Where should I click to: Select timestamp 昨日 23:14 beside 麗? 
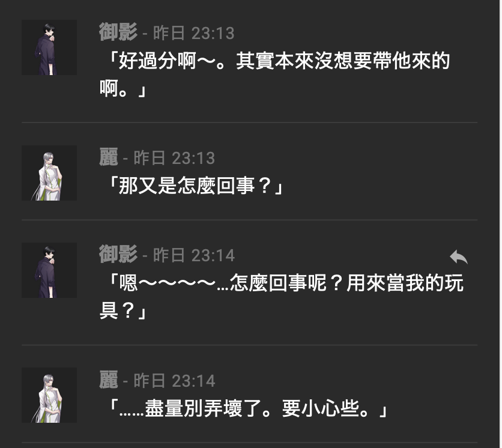[x=174, y=381]
